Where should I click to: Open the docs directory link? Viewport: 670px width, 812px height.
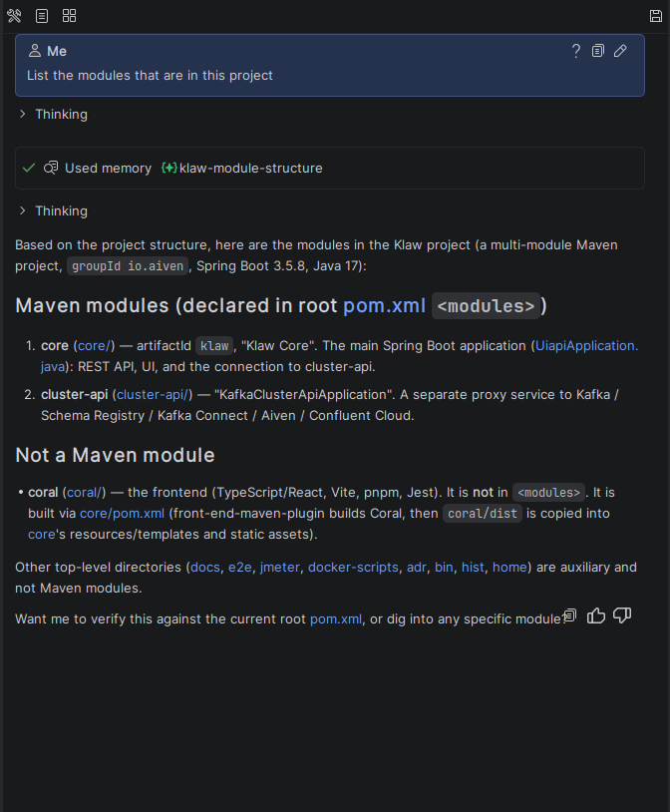pyautogui.click(x=205, y=567)
